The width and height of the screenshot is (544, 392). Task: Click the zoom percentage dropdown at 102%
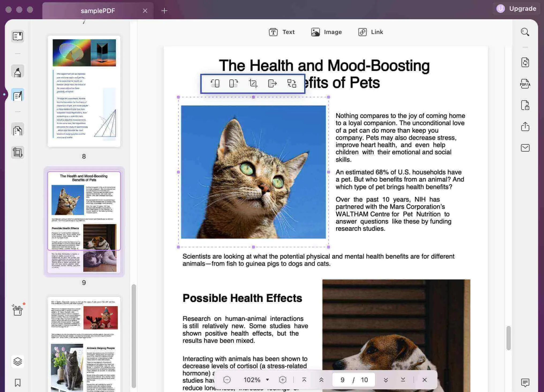[255, 379]
